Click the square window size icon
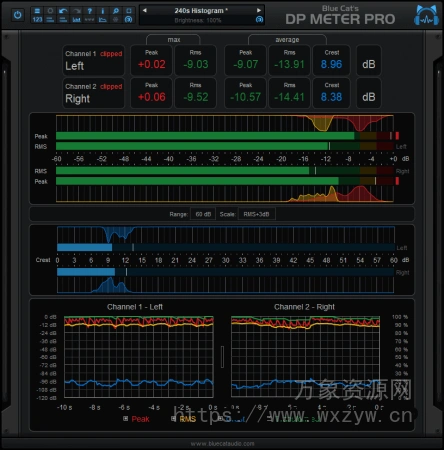 [x=128, y=11]
